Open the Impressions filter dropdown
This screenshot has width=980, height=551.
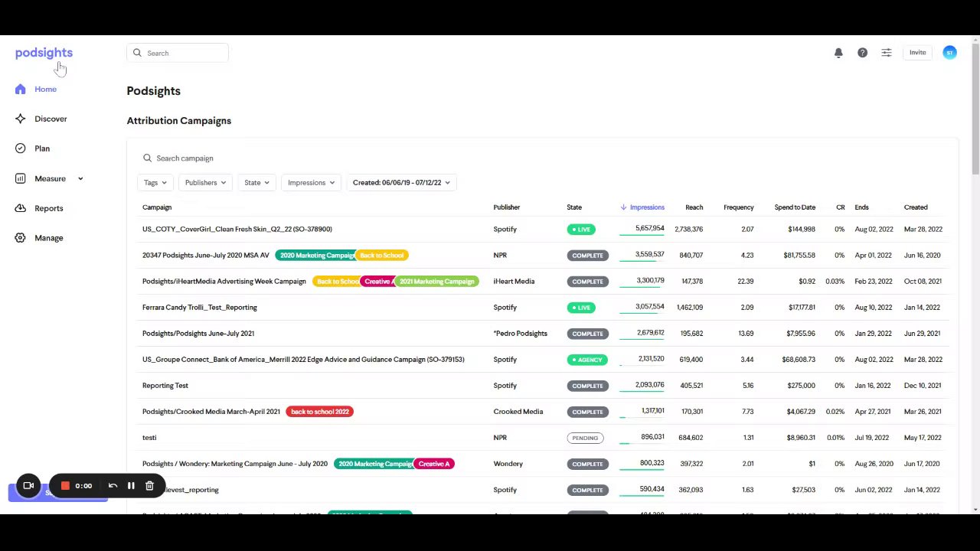coord(311,183)
